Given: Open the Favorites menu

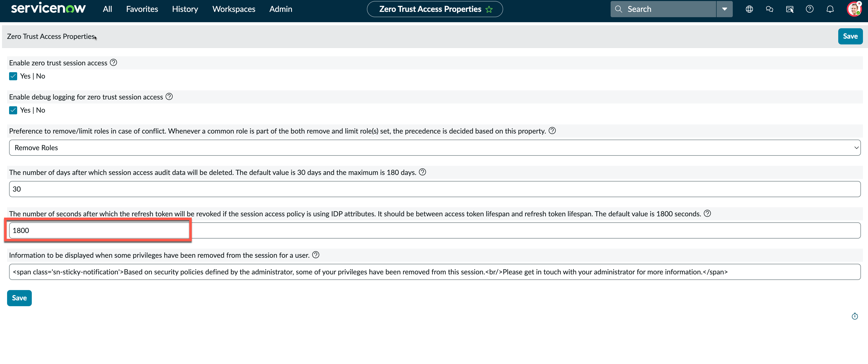Looking at the screenshot, I should [x=142, y=9].
